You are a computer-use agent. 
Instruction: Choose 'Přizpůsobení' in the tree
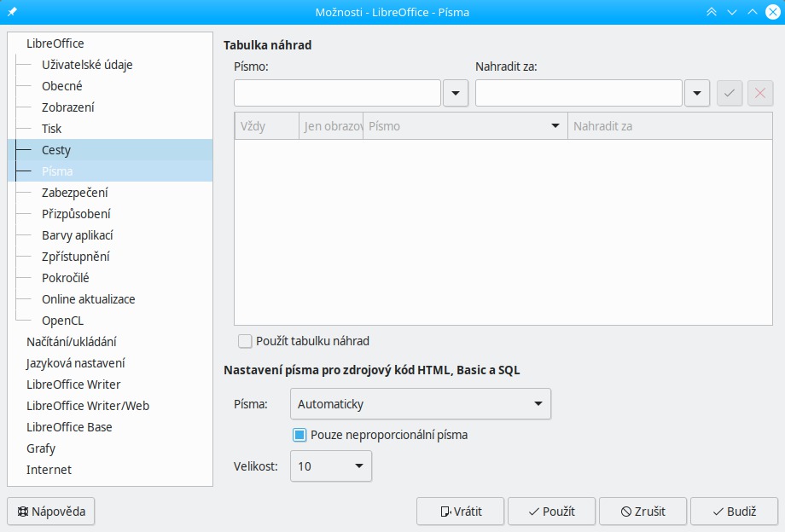[x=76, y=214]
